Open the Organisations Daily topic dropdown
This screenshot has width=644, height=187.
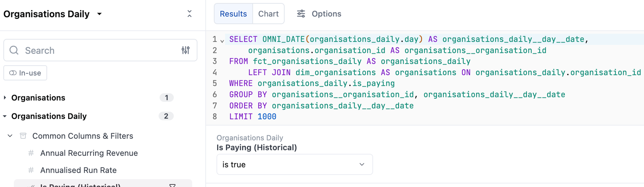(99, 14)
